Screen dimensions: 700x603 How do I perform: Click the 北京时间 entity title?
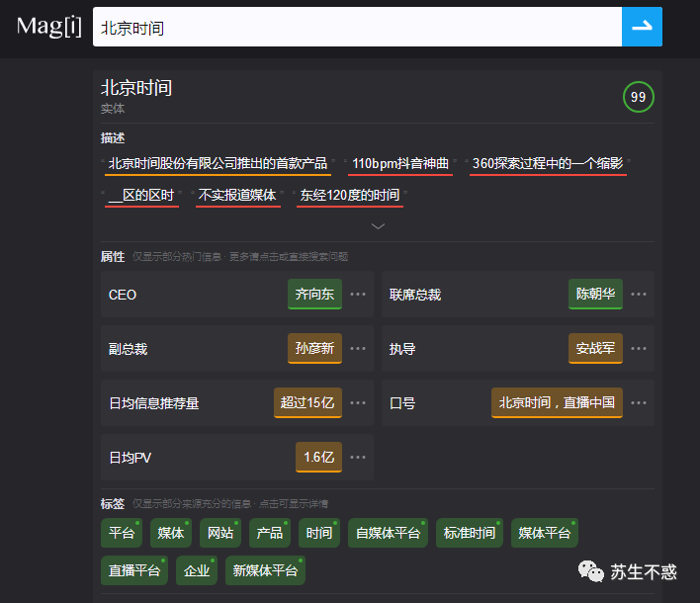tap(136, 88)
